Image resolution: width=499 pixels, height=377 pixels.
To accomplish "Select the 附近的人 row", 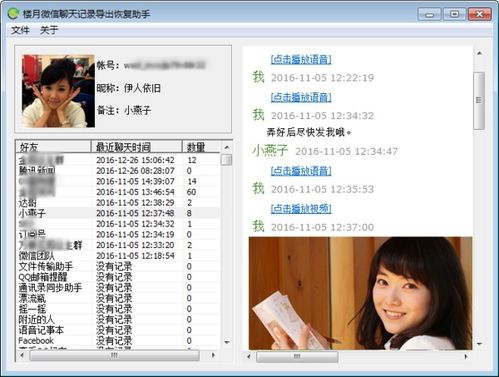I will [118, 320].
